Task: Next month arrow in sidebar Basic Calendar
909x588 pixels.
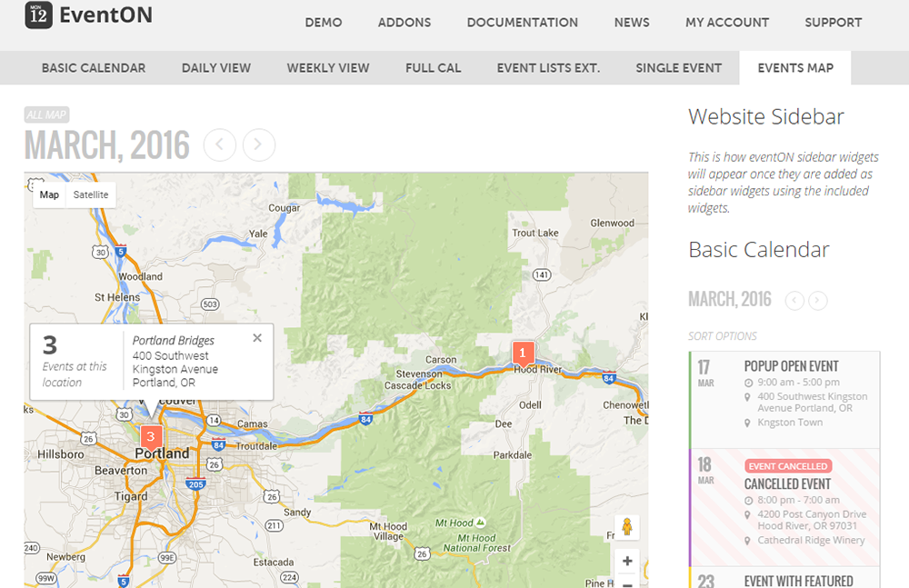Action: [817, 301]
